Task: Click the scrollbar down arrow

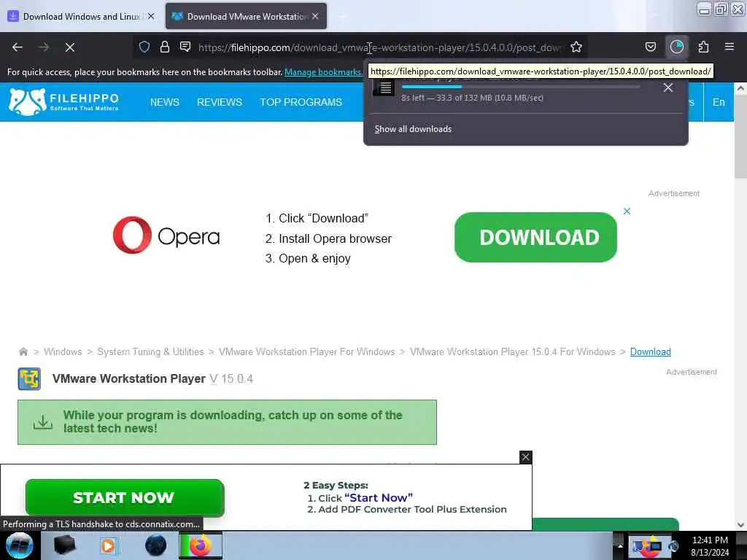Action: [740, 525]
